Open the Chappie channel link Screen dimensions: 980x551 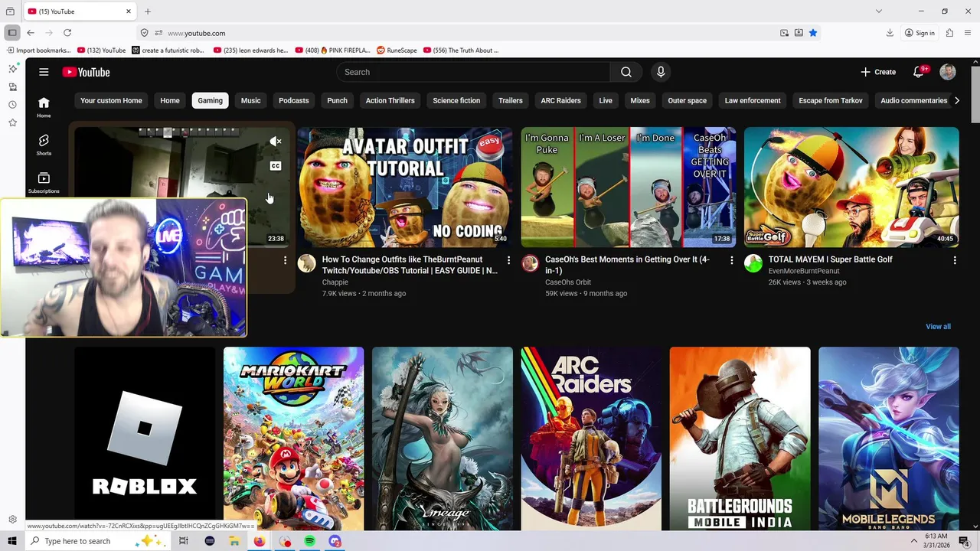[335, 282]
